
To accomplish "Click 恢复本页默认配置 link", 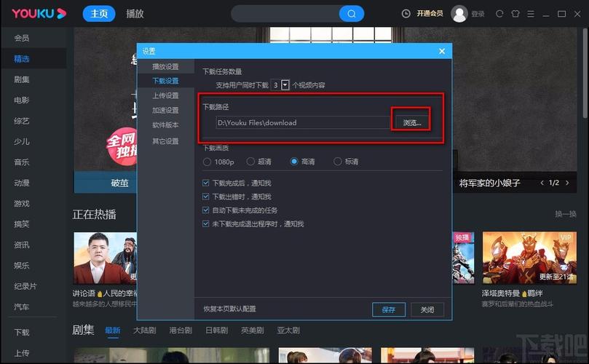I will pos(229,309).
